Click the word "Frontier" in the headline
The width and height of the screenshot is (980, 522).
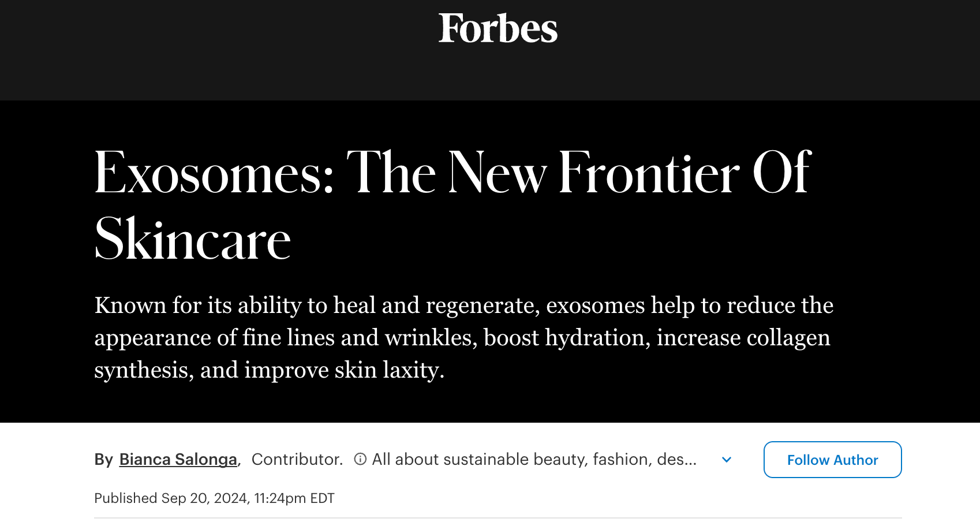click(x=649, y=173)
